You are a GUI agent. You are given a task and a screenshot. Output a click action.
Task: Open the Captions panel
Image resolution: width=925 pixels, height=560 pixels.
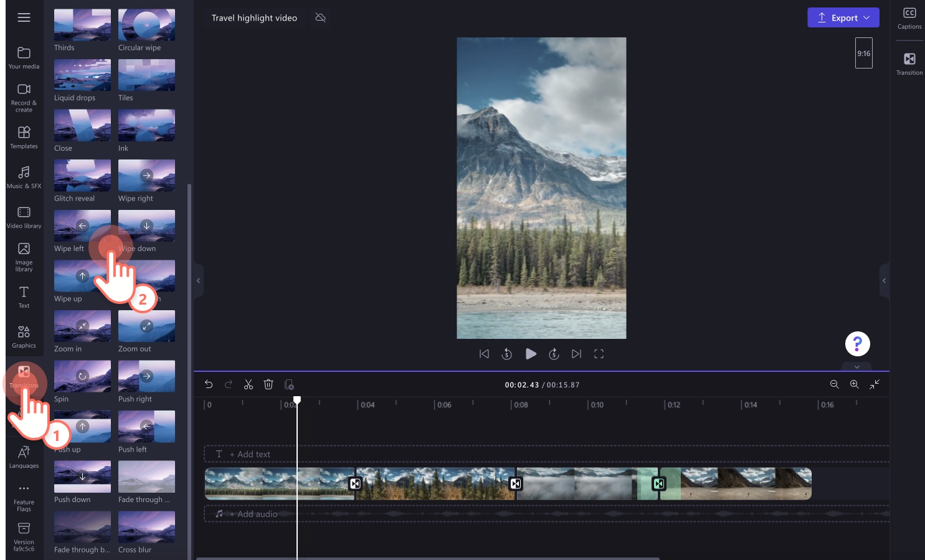[909, 18]
